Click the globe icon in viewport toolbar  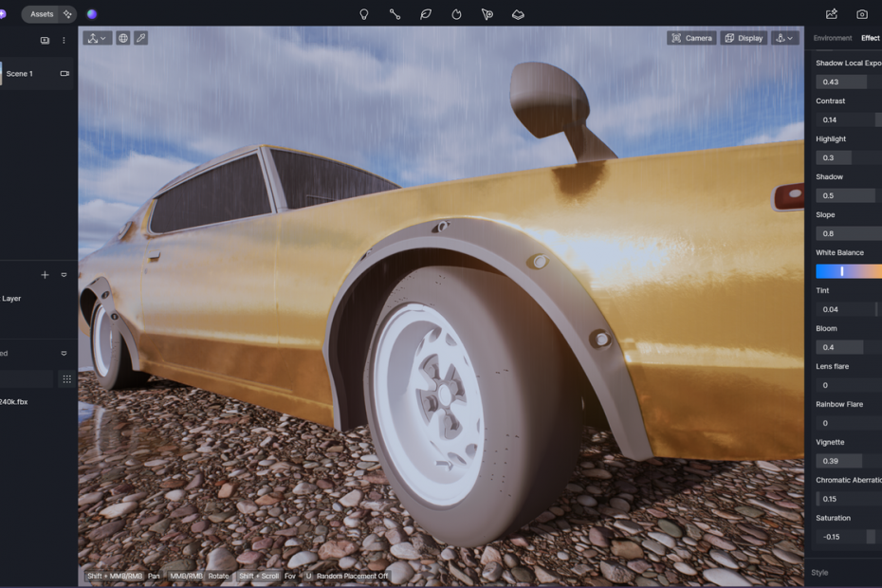tap(123, 38)
